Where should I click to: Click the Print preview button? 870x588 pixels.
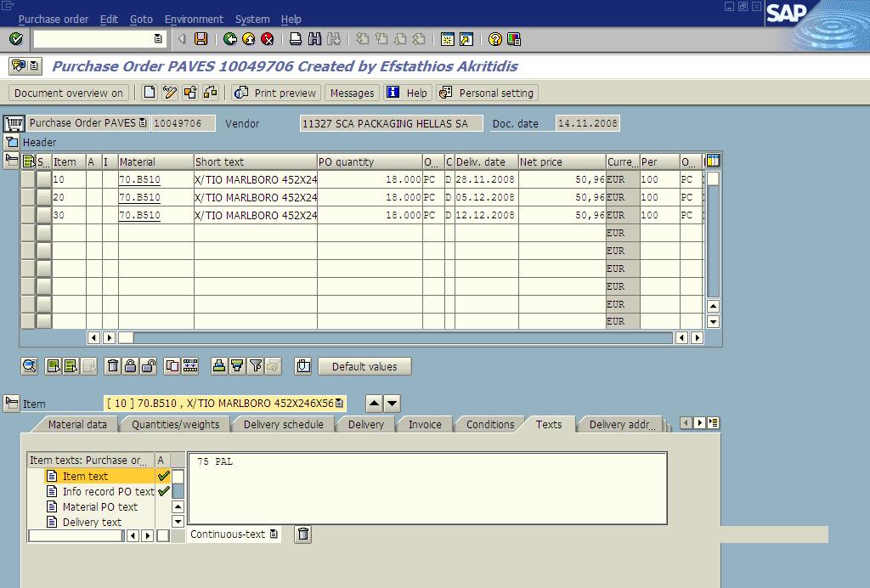pyautogui.click(x=276, y=93)
